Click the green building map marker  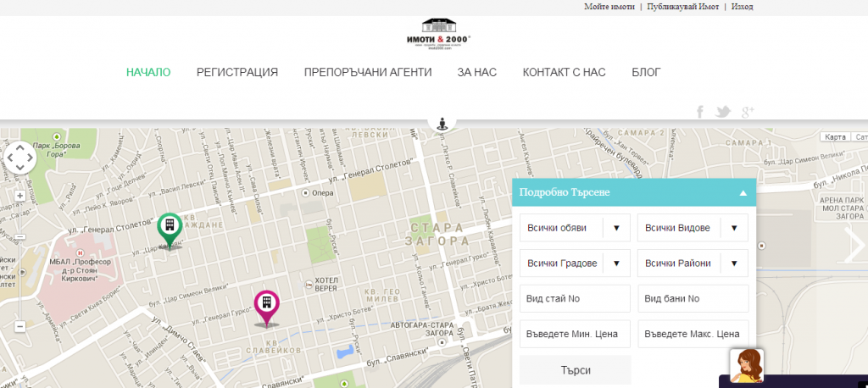pyautogui.click(x=170, y=230)
